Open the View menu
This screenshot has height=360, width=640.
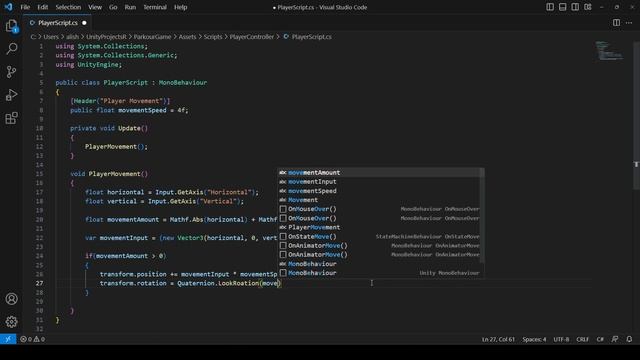point(95,7)
